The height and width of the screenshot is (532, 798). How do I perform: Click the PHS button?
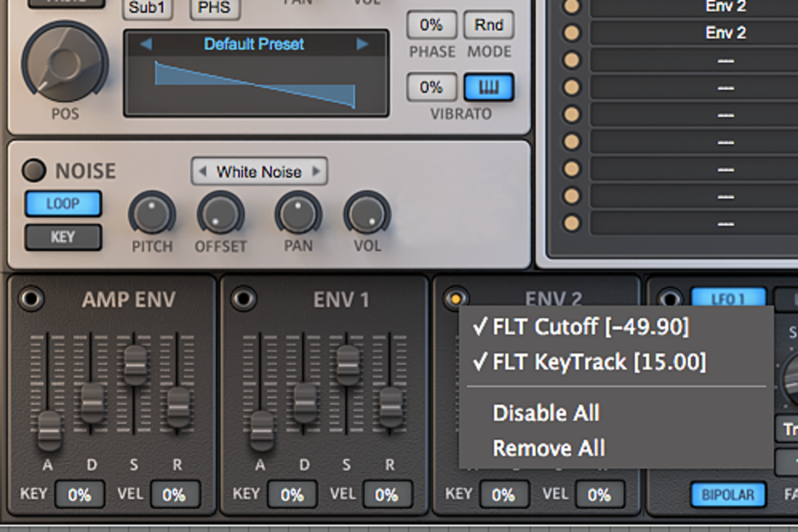215,8
